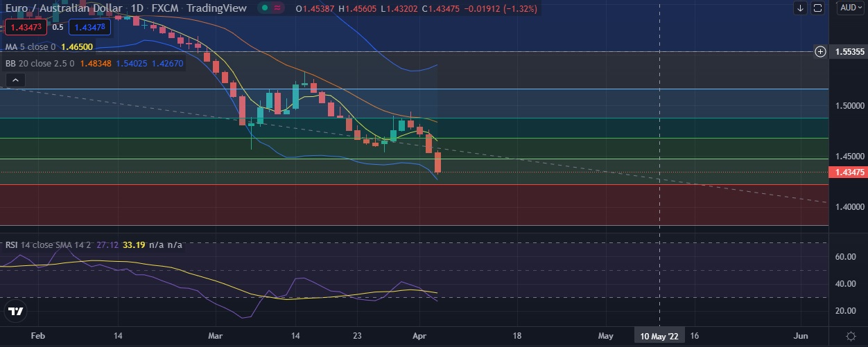Select the Euro / Australian Dollar symbol title
This screenshot has width=868, height=347.
65,8
